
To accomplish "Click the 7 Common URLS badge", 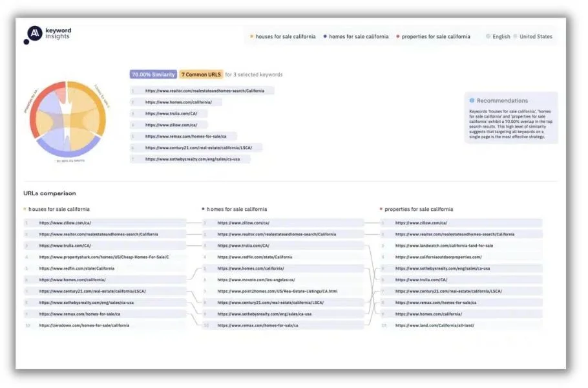I will click(201, 74).
